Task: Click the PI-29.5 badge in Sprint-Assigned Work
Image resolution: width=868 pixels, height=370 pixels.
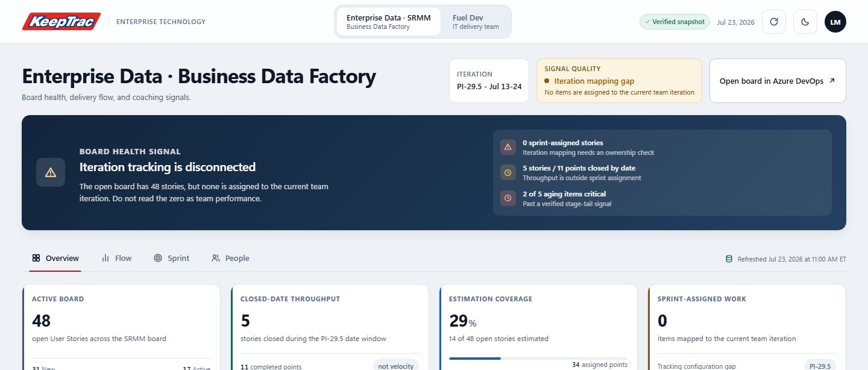Action: coord(820,366)
